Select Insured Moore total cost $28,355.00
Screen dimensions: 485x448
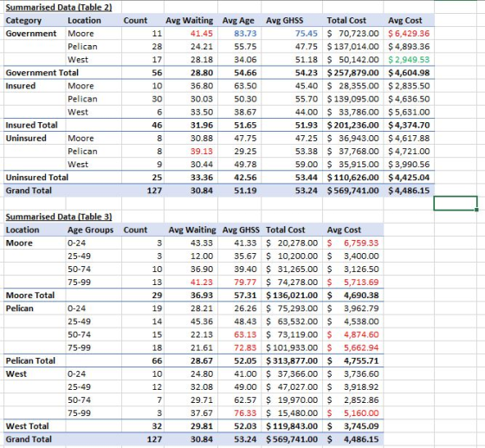[353, 86]
